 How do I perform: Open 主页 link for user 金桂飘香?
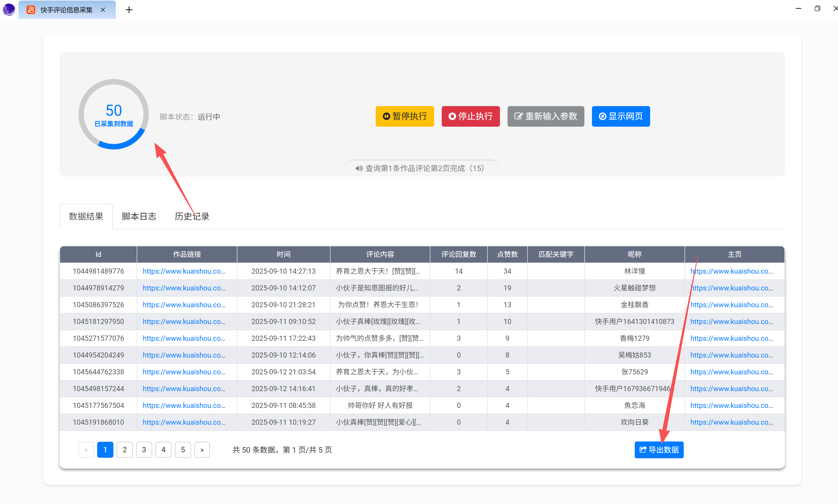pos(732,305)
